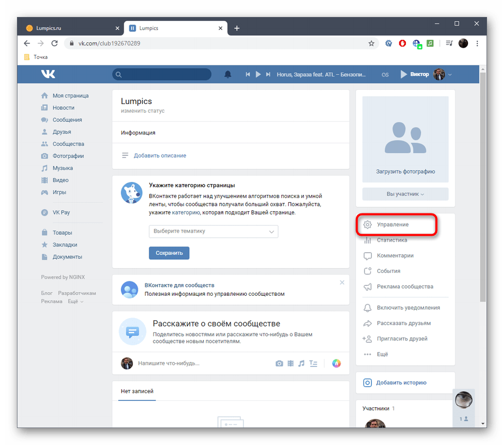Image resolution: width=504 pixels, height=445 pixels.
Task: Click the изменить статус link
Action: point(143,110)
